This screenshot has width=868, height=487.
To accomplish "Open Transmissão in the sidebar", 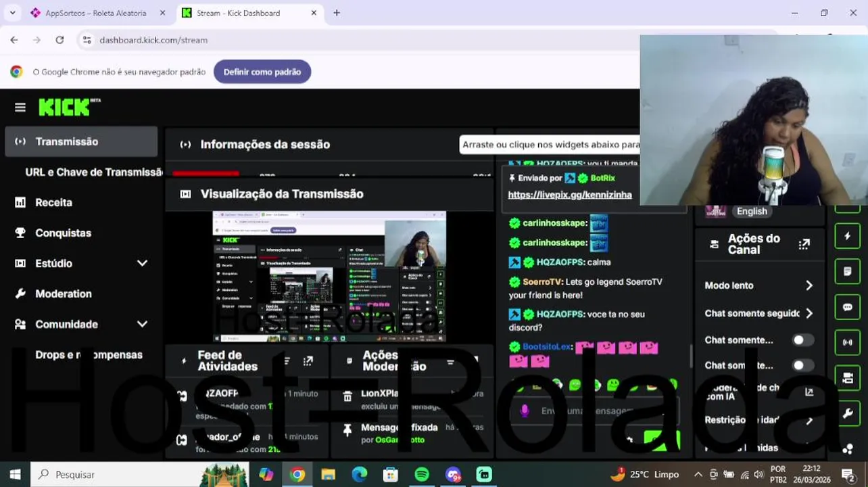I will 81,141.
